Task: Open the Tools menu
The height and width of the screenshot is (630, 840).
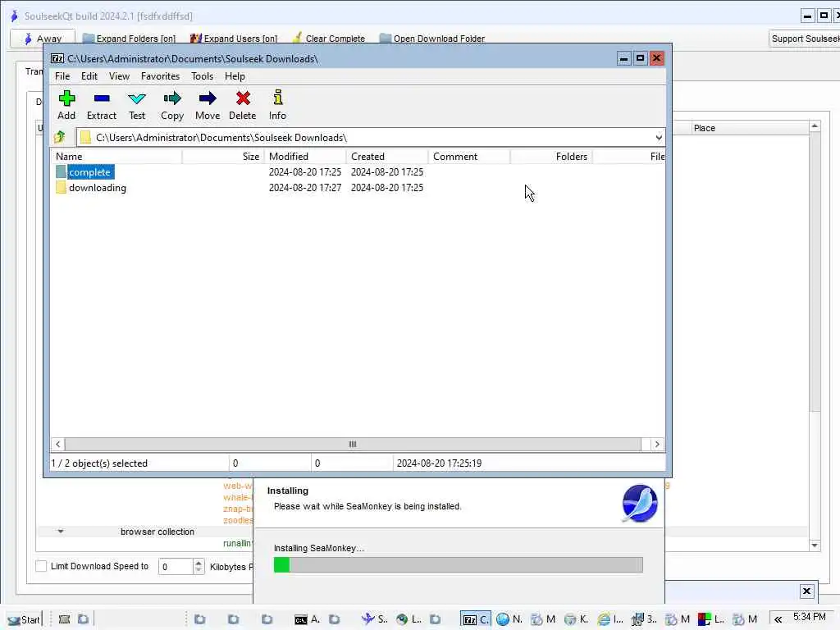Action: click(x=202, y=76)
